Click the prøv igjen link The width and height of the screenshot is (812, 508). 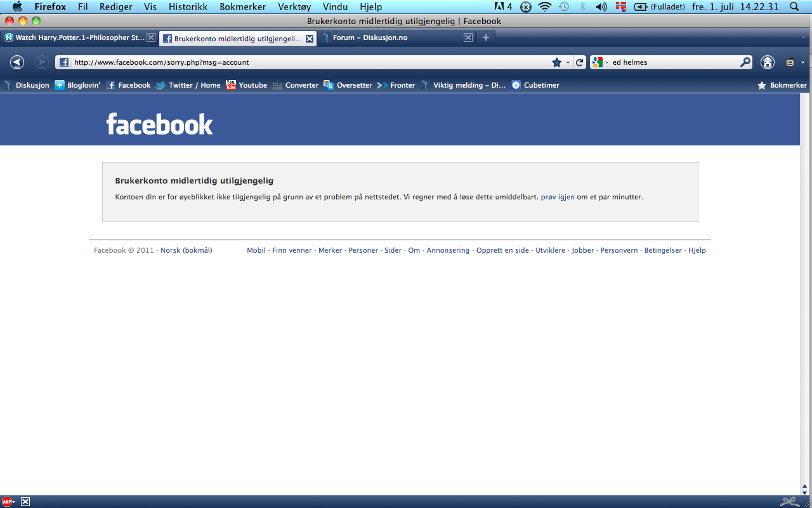[558, 197]
